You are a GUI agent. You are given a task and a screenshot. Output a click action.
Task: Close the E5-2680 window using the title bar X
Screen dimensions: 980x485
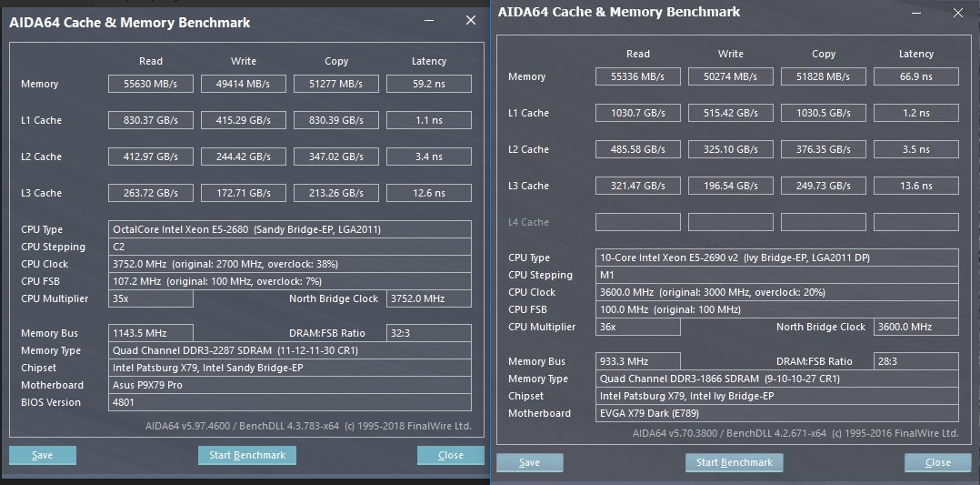pos(470,21)
